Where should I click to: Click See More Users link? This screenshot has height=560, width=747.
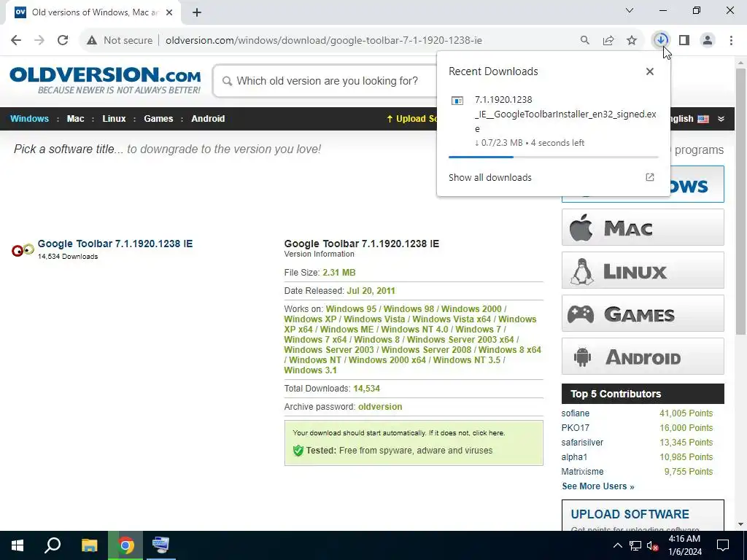click(x=598, y=486)
